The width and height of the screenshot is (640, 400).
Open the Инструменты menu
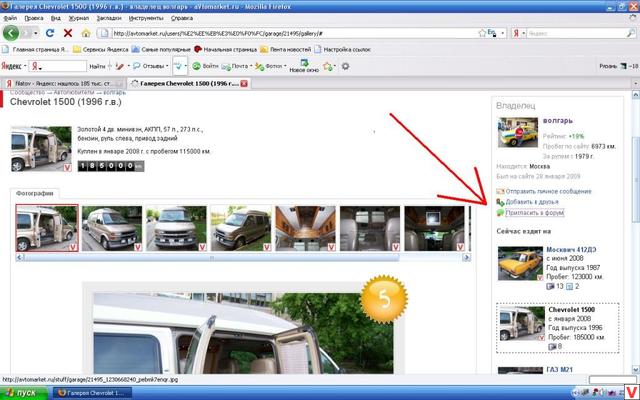click(146, 18)
